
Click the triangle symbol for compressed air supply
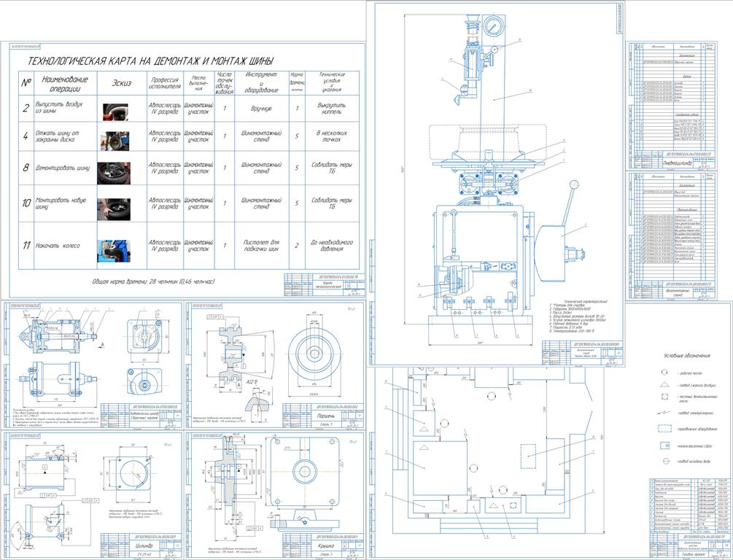pos(665,385)
